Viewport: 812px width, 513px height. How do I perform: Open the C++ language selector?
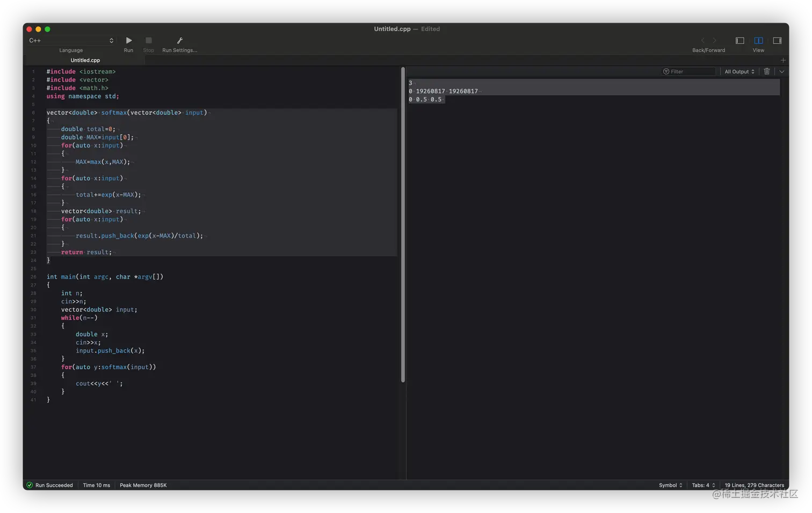(71, 41)
